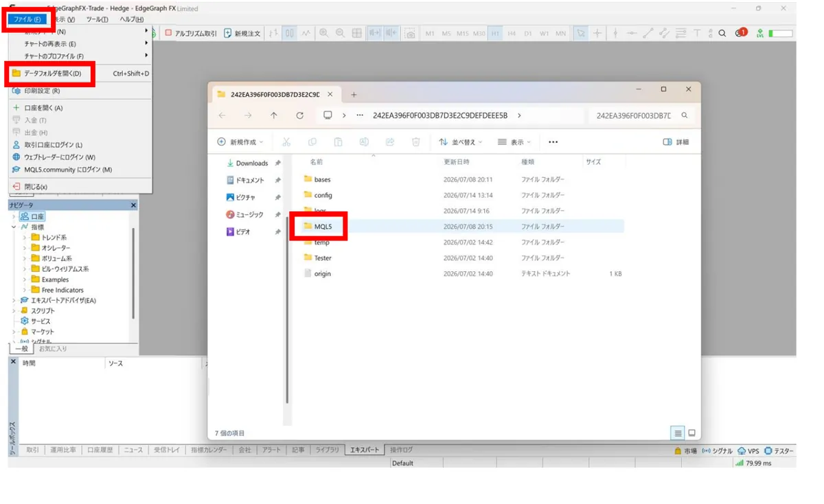
Task: Collapse the 指標 tree node
Action: point(14,227)
